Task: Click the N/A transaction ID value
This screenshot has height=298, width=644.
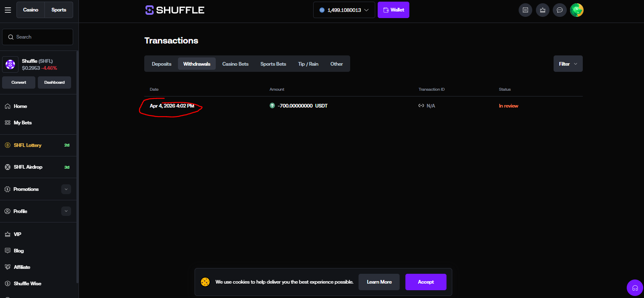Action: tap(431, 106)
